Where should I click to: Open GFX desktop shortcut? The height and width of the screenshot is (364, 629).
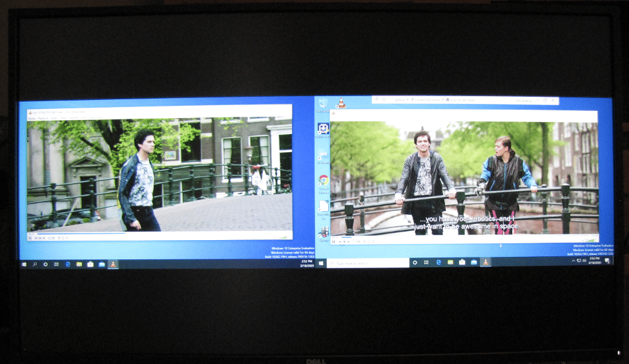click(324, 156)
